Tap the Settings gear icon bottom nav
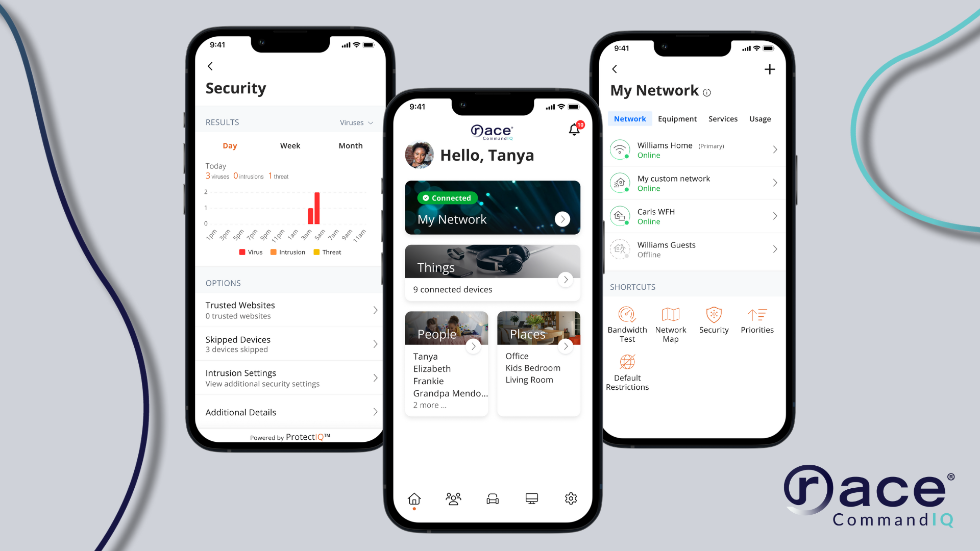The image size is (980, 551). click(x=571, y=498)
